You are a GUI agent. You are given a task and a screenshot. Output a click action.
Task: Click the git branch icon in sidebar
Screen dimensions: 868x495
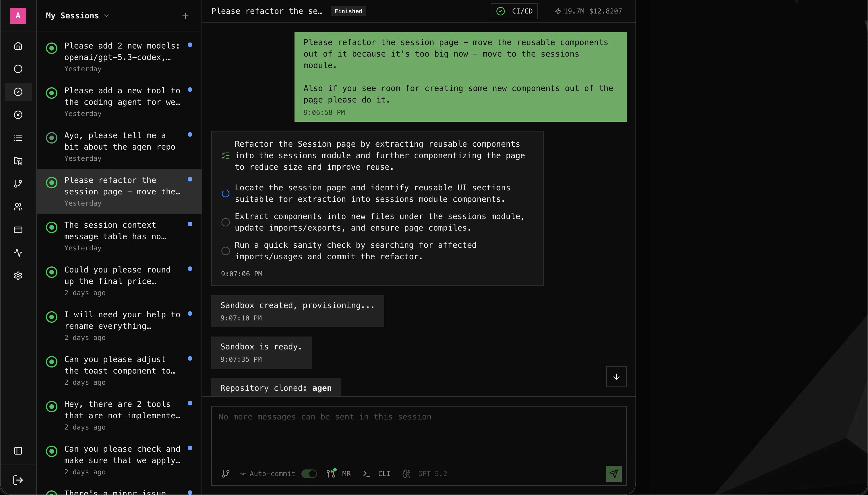point(18,183)
